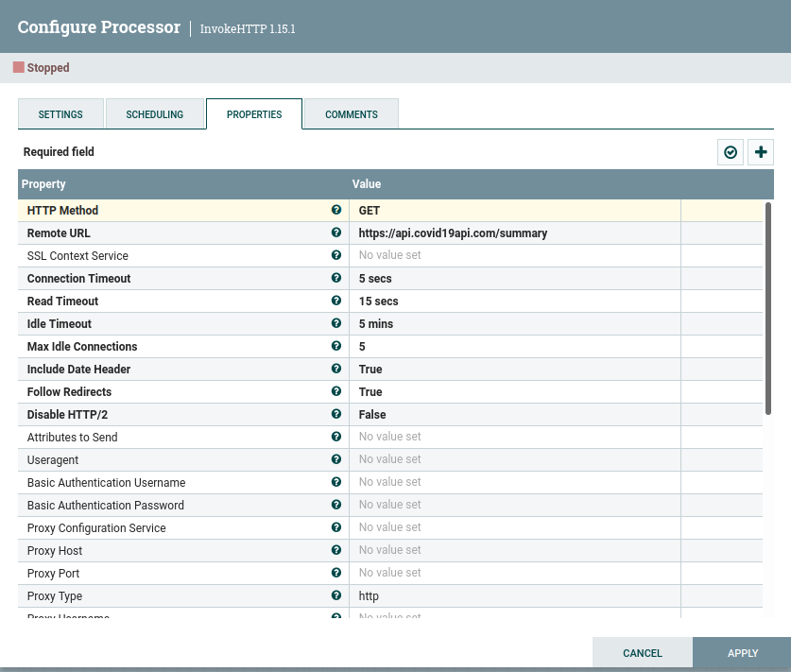Click the help icon for SSL Context Service
Viewport: 791px width, 672px height.
[336, 255]
